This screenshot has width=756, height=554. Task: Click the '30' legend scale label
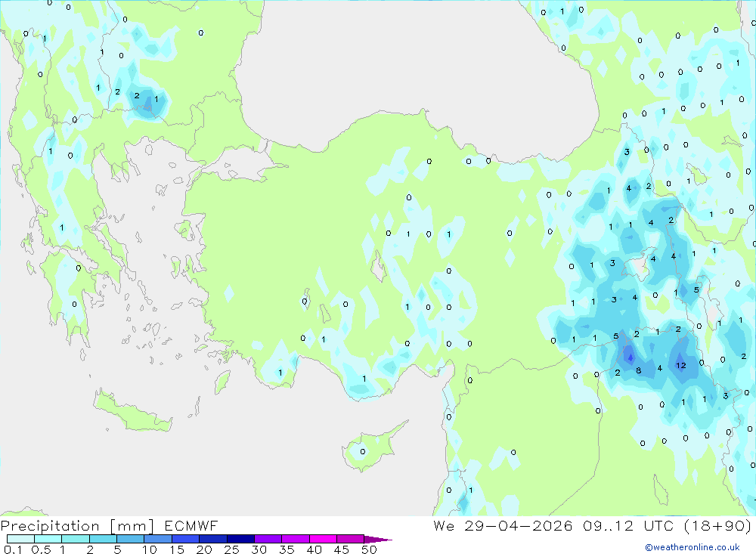[259, 549]
